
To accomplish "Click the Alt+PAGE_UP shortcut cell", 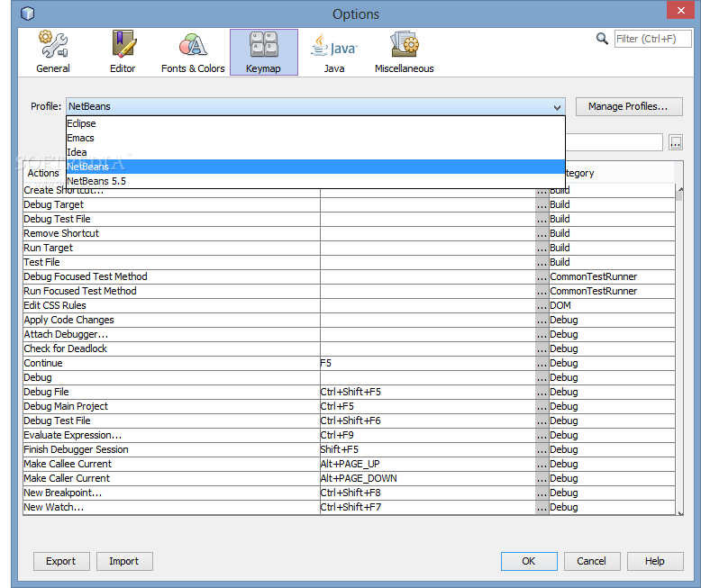I will coord(428,465).
